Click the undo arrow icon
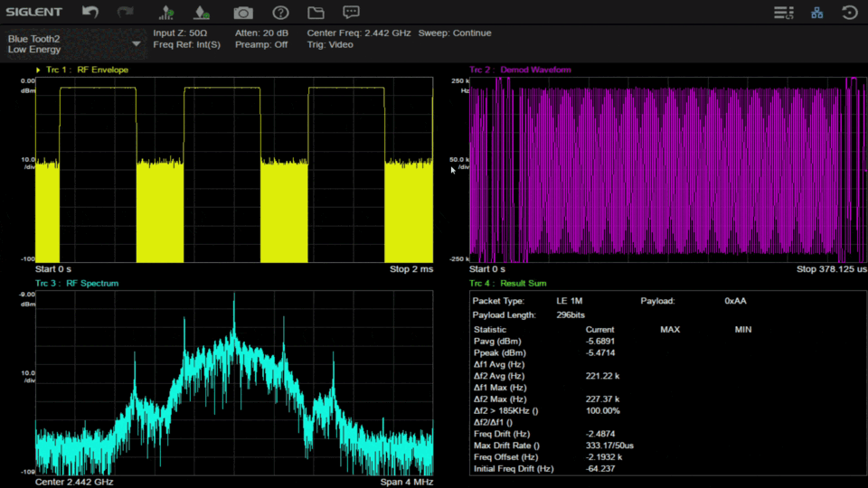The width and height of the screenshot is (868, 488). click(x=90, y=13)
